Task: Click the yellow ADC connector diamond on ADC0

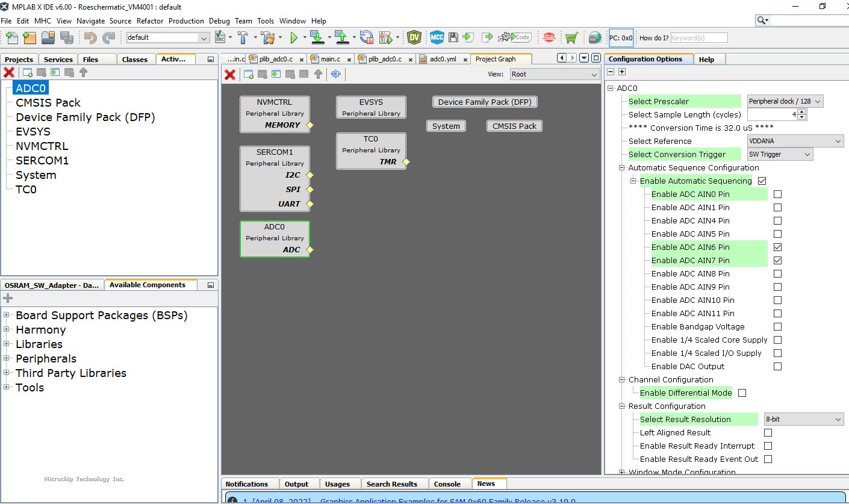Action: [x=310, y=249]
